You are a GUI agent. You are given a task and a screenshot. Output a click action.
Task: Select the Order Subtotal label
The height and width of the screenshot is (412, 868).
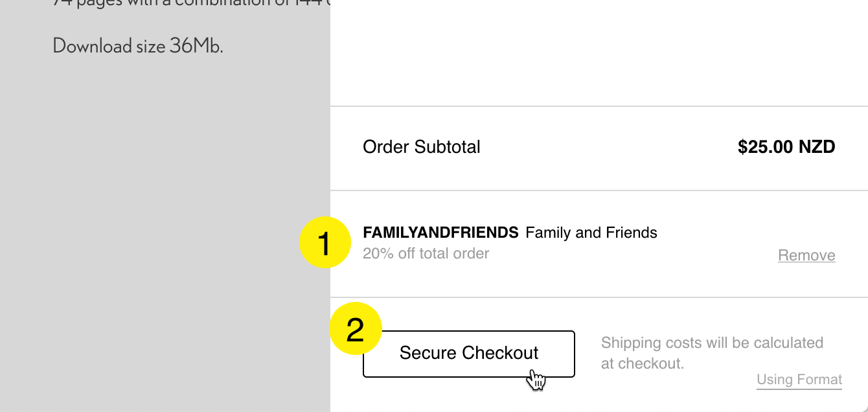coord(422,147)
